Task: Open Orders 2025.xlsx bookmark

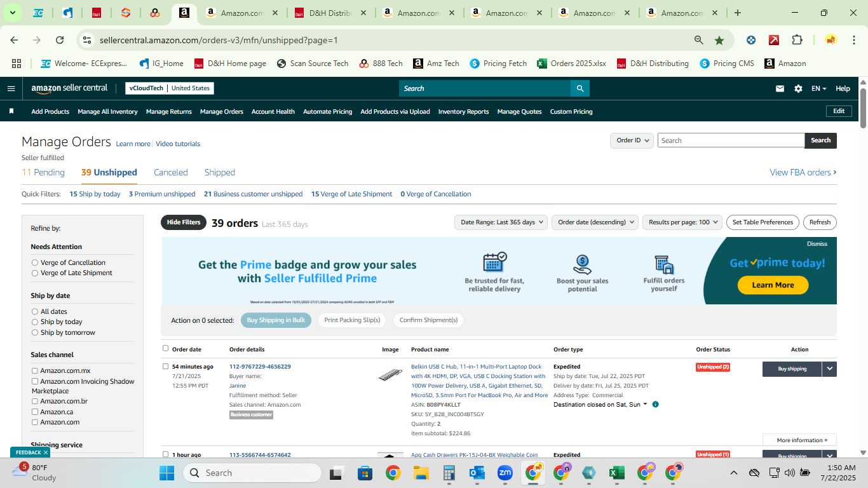Action: pos(571,64)
